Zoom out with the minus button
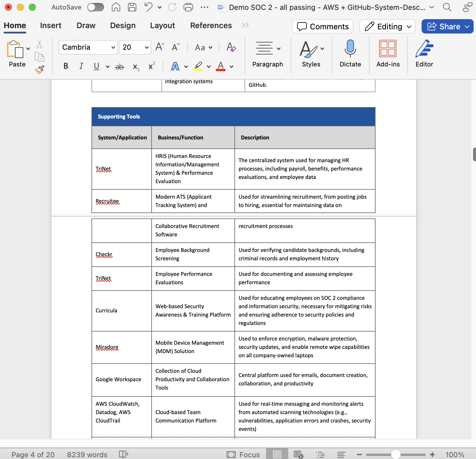 (359, 455)
